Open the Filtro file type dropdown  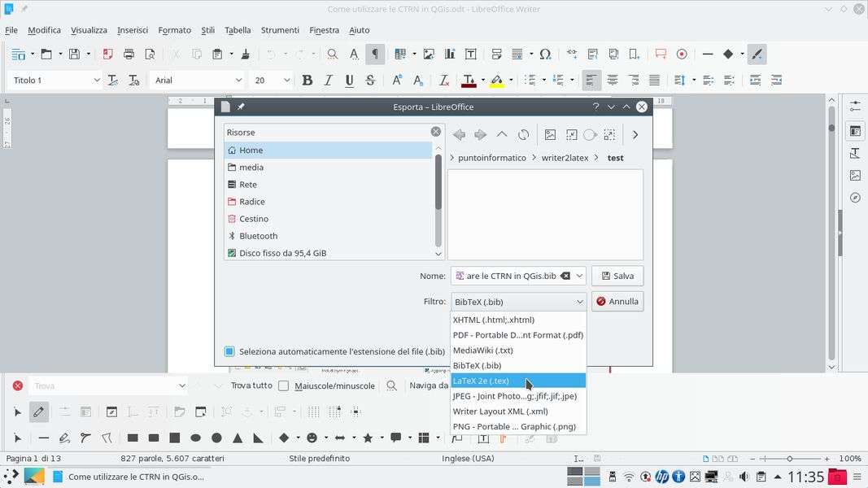[518, 302]
